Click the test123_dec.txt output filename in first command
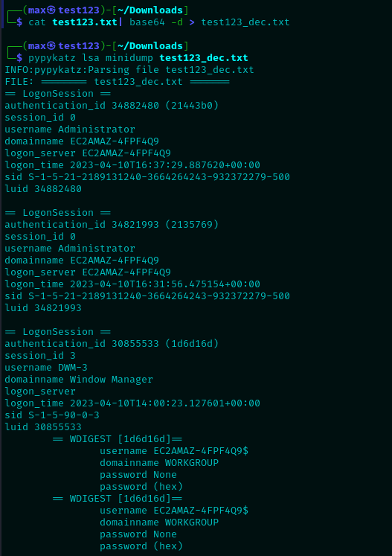Screen dimensions: 392x556 click(245, 22)
